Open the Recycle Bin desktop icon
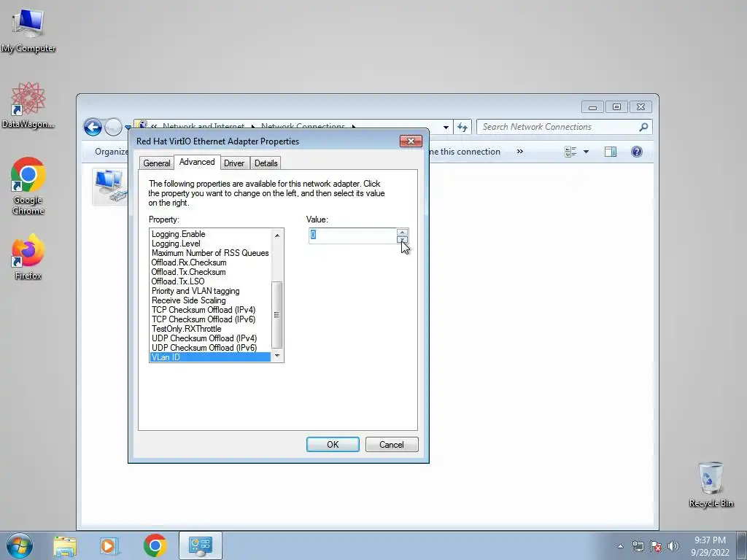 point(711,484)
